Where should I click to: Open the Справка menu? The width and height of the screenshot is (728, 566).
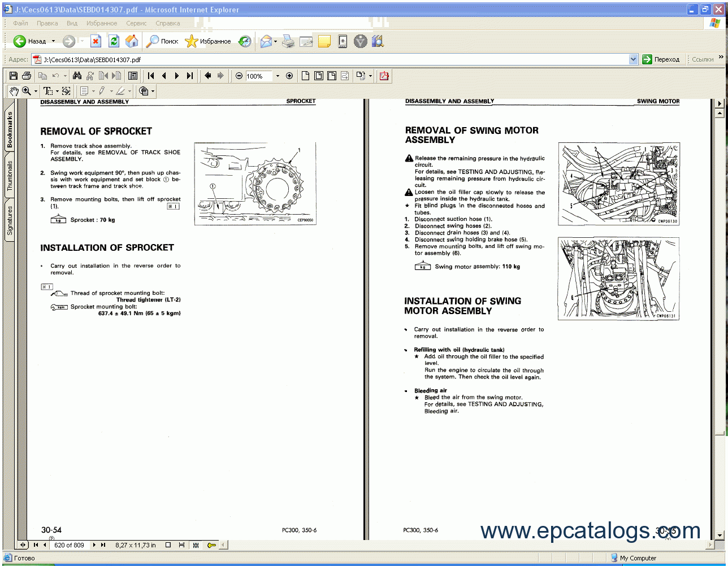pyautogui.click(x=168, y=23)
